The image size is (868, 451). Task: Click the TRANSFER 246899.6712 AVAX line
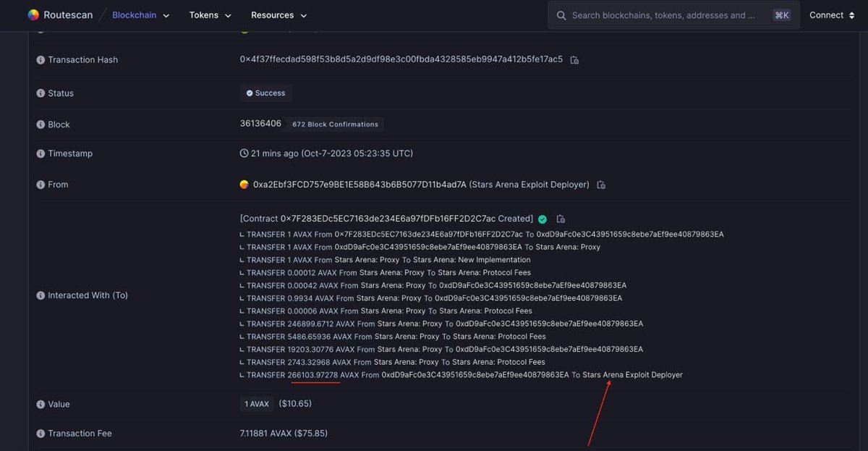pos(441,324)
